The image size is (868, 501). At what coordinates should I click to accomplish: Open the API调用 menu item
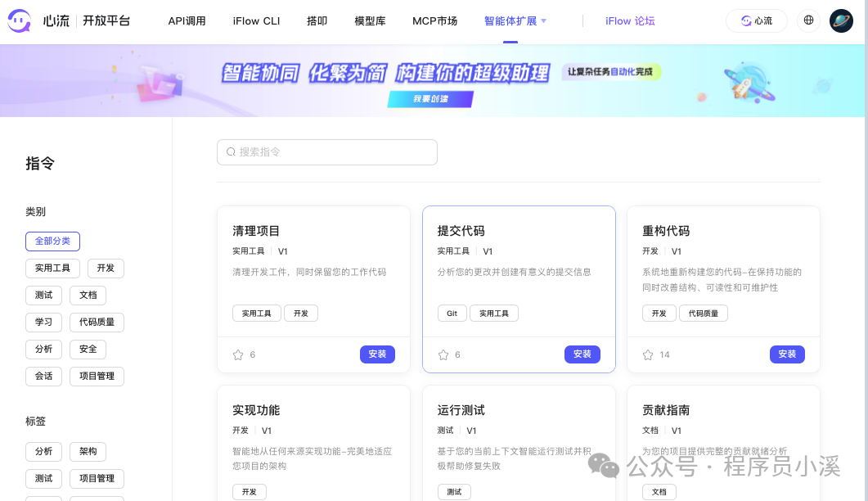coord(187,20)
